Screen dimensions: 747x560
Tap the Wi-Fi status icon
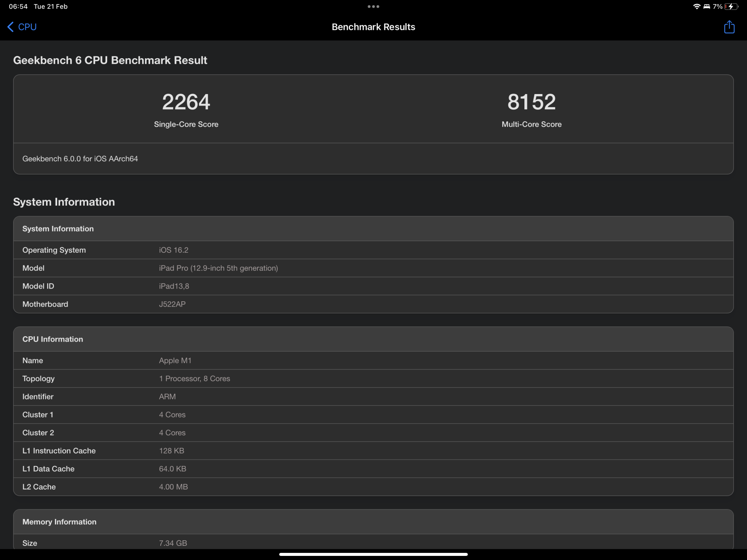696,6
